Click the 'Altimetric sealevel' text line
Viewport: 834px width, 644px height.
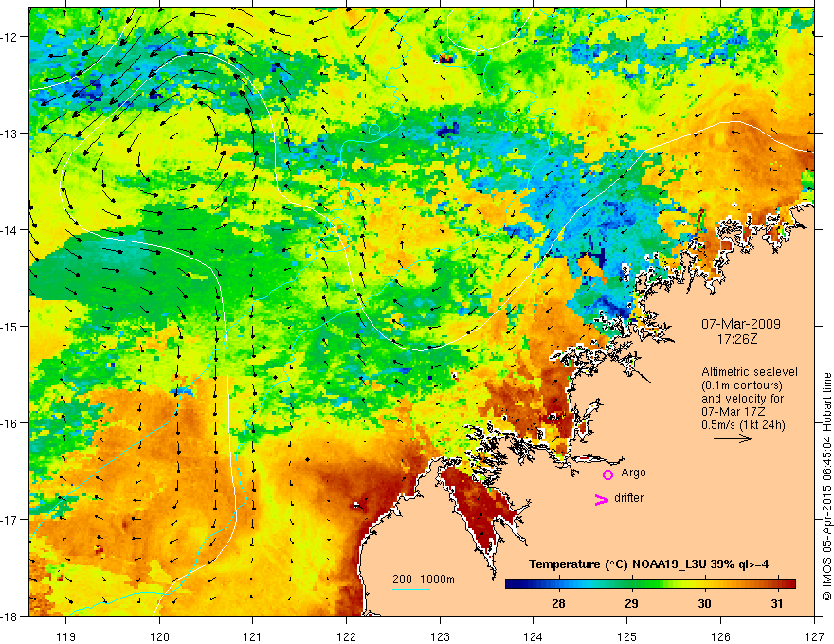click(750, 372)
